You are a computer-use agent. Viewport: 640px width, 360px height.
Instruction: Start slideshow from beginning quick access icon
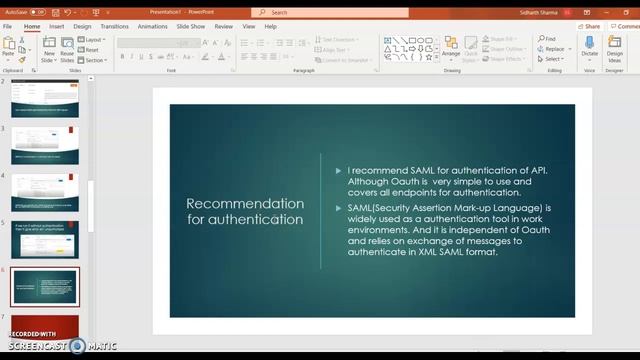click(x=96, y=13)
